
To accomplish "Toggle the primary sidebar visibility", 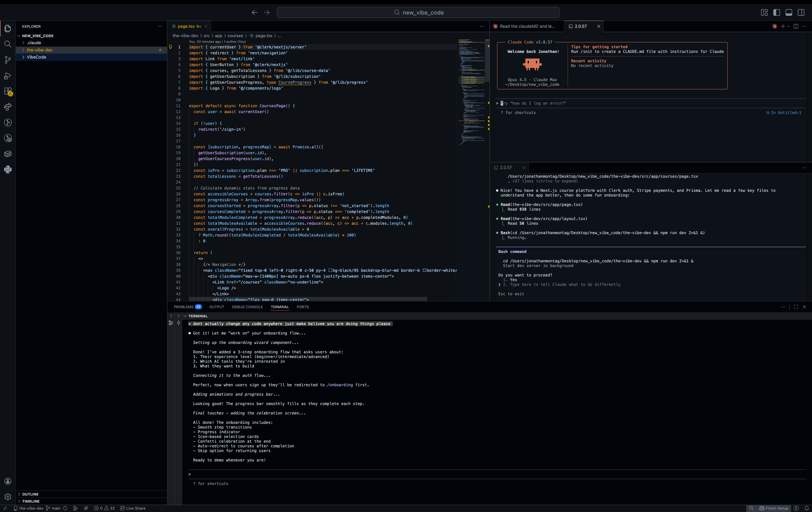I will [776, 12].
